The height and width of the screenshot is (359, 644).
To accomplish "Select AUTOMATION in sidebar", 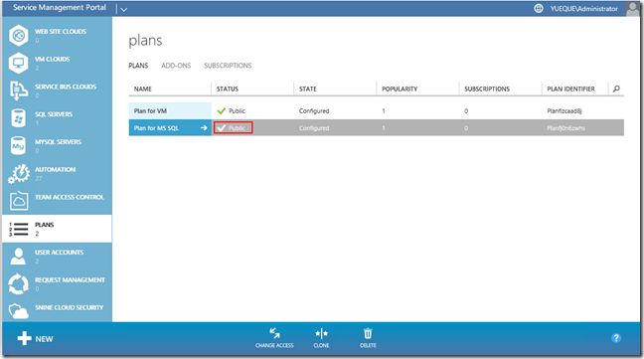I will (x=55, y=169).
